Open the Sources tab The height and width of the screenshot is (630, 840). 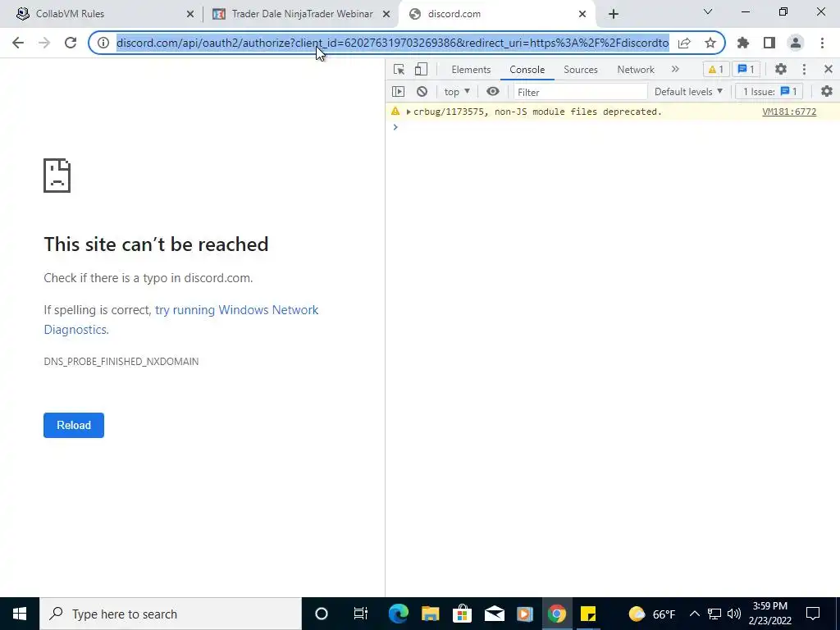pos(581,70)
